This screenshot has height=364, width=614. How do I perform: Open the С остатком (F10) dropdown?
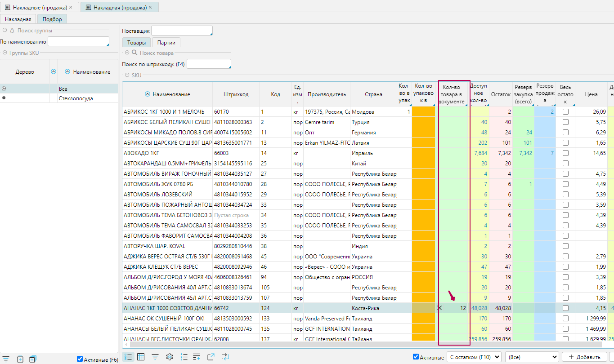474,357
